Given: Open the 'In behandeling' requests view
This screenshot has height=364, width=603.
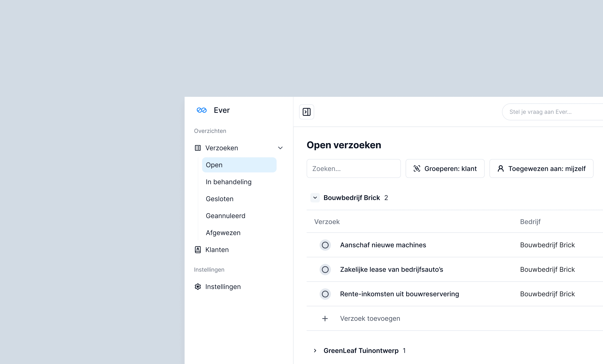Looking at the screenshot, I should pos(229,182).
